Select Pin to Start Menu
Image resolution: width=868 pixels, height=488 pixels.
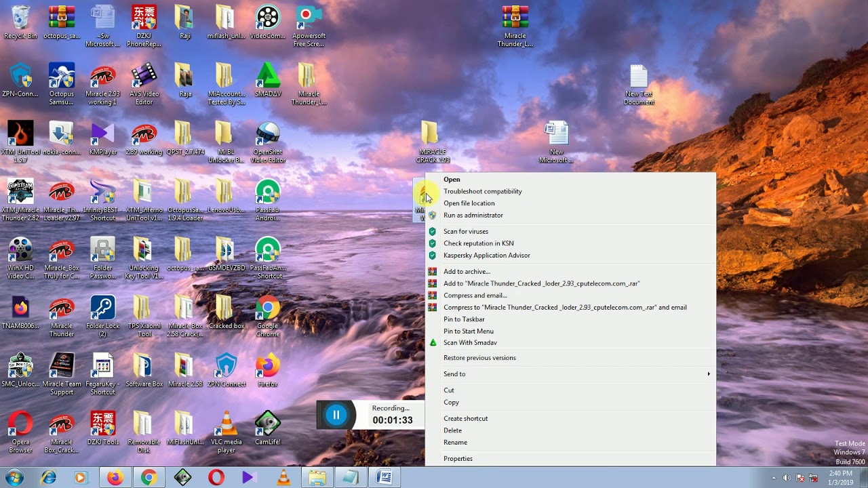(x=570, y=331)
